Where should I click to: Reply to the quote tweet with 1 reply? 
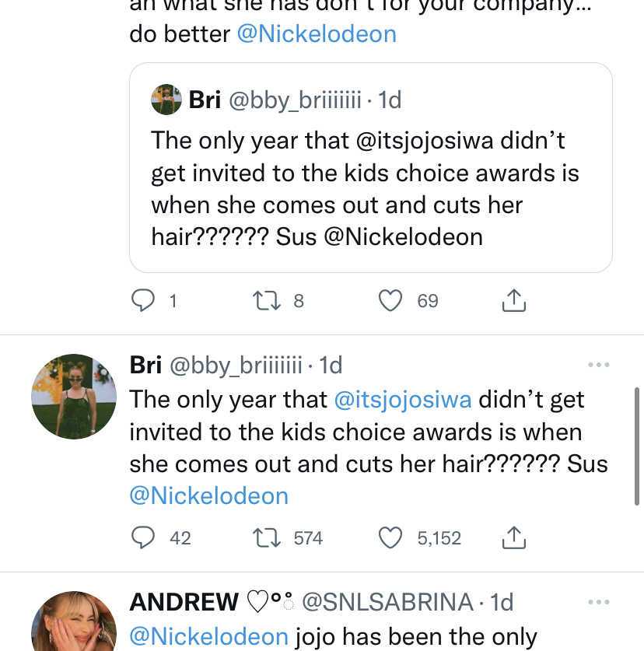pos(142,300)
